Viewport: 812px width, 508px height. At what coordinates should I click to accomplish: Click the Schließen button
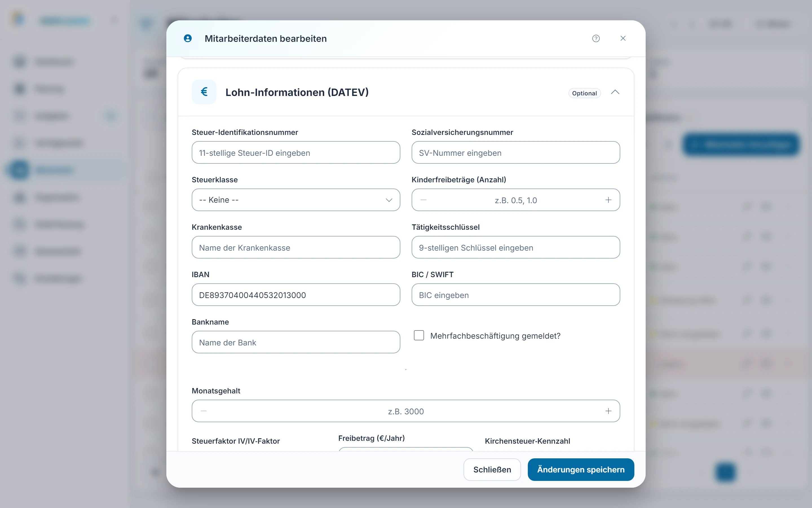tap(492, 469)
